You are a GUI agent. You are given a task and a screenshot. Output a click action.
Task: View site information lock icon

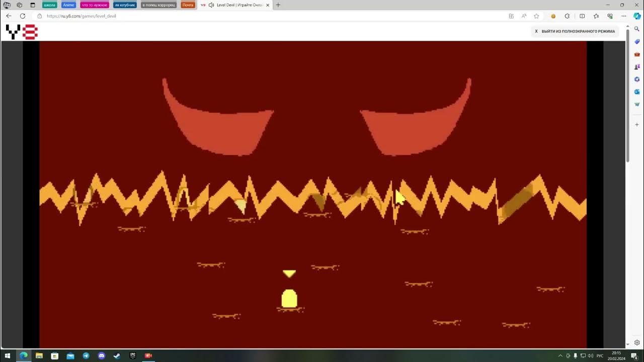point(40,16)
